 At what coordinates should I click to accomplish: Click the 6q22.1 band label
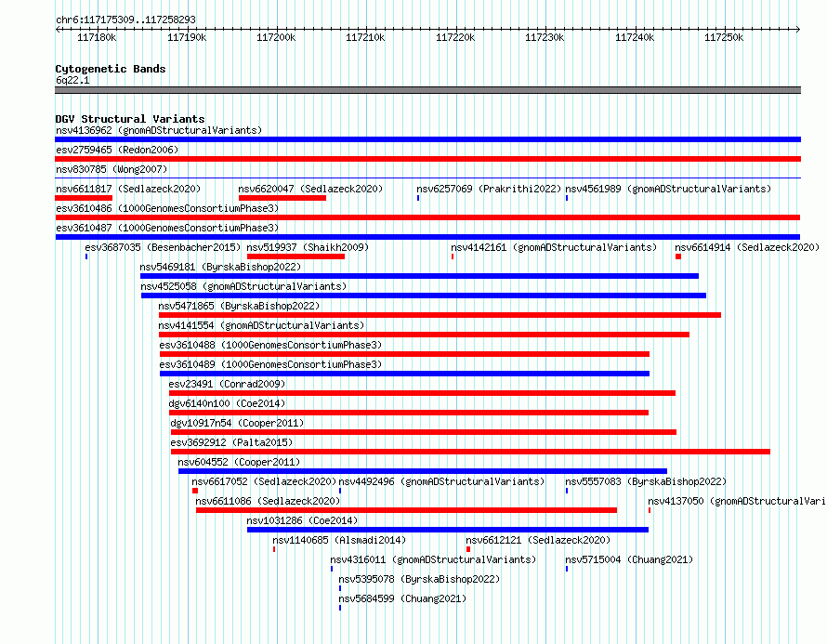click(72, 80)
